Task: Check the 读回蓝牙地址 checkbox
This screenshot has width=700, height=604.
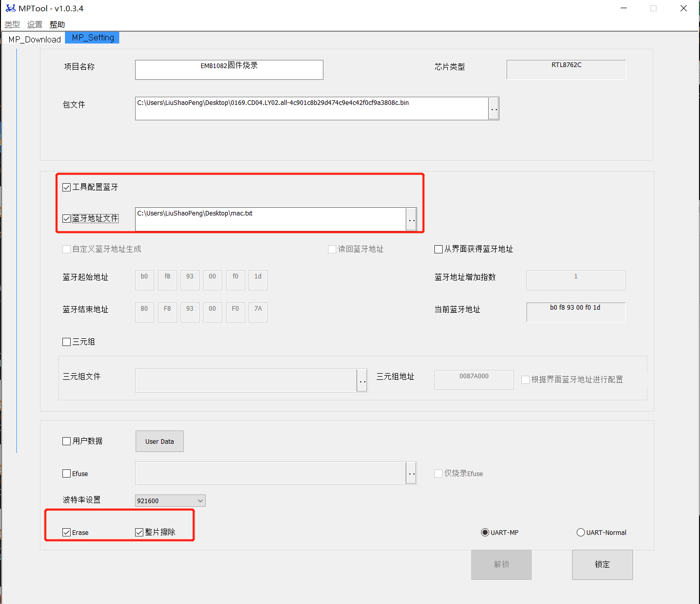Action: (x=332, y=249)
